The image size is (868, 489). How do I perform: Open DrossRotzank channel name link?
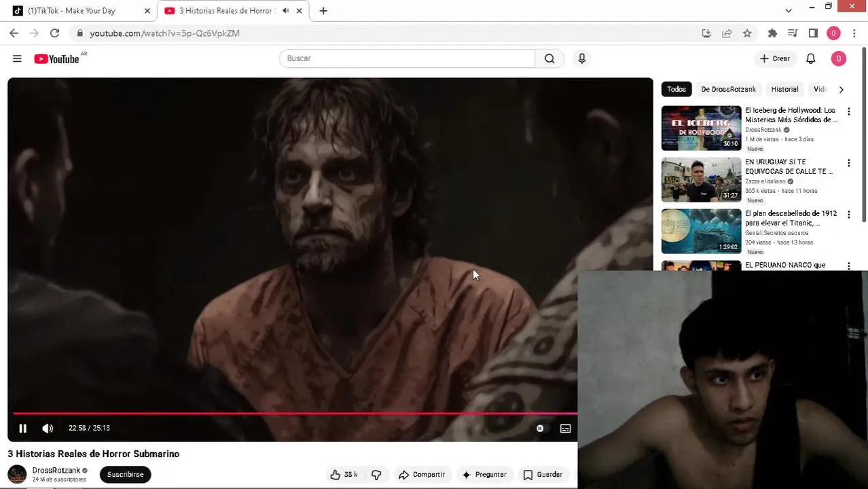tap(56, 470)
